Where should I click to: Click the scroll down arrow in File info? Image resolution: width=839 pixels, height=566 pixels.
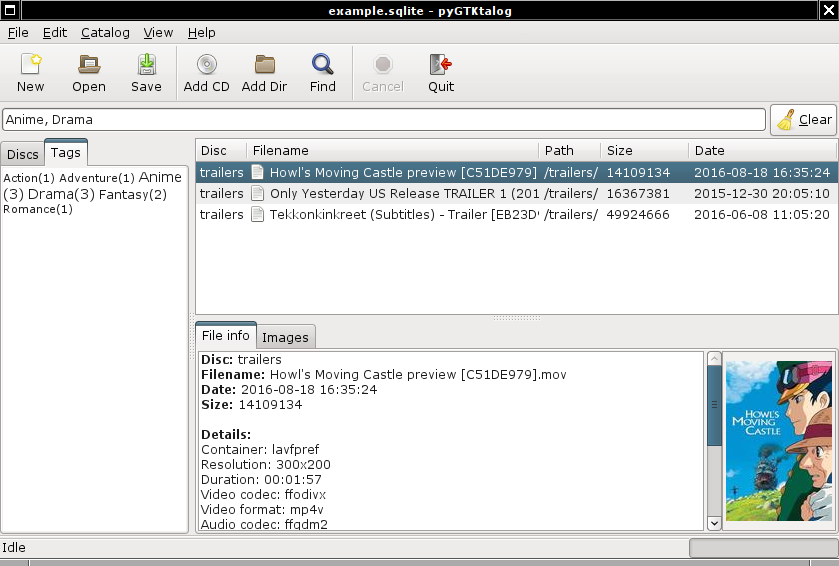tap(714, 523)
